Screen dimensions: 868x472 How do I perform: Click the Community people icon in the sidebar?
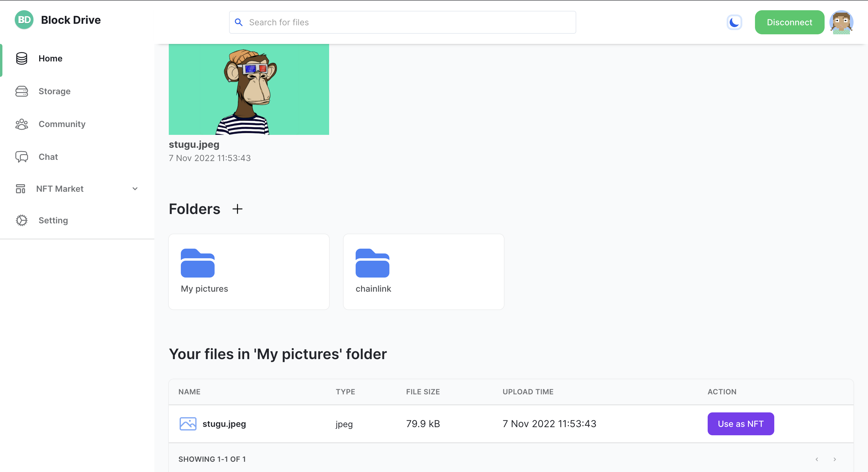[22, 124]
